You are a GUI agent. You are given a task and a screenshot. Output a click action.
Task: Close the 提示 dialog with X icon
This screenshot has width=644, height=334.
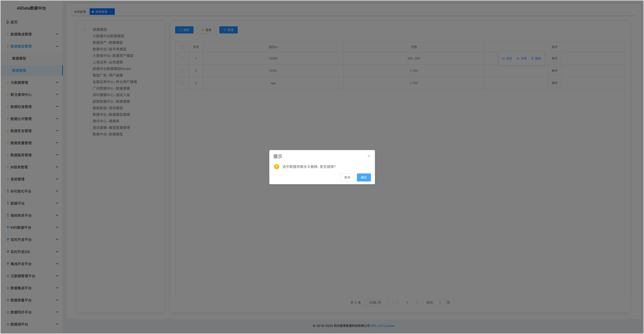(x=369, y=156)
